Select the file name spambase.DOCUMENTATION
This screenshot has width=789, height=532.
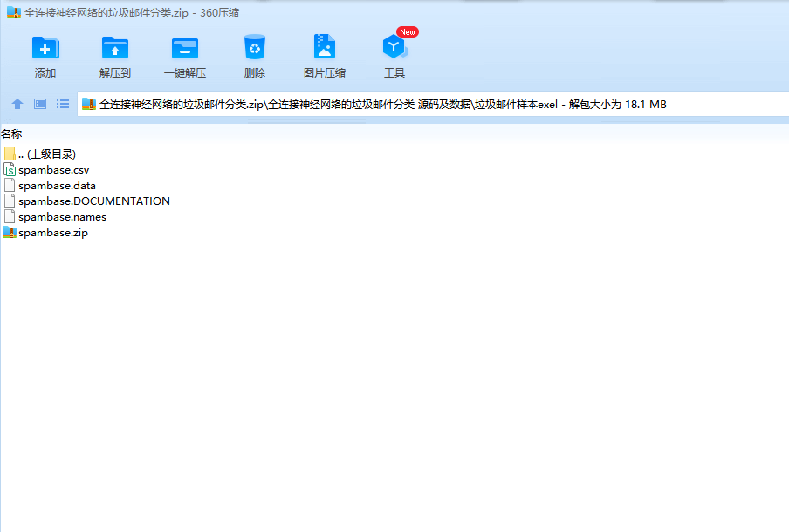pyautogui.click(x=94, y=201)
